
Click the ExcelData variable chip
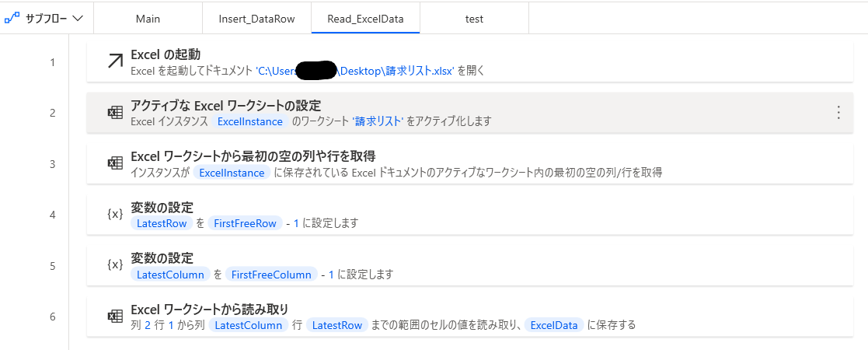pos(553,325)
